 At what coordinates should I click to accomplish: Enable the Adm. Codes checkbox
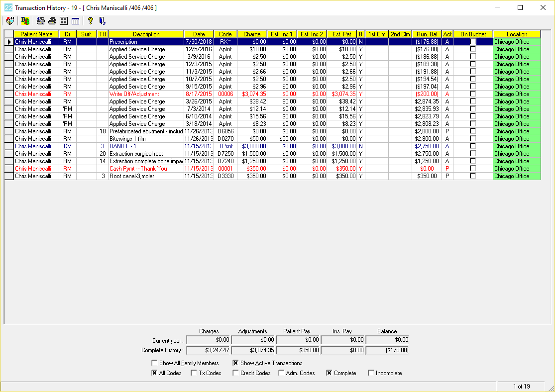[x=281, y=373]
